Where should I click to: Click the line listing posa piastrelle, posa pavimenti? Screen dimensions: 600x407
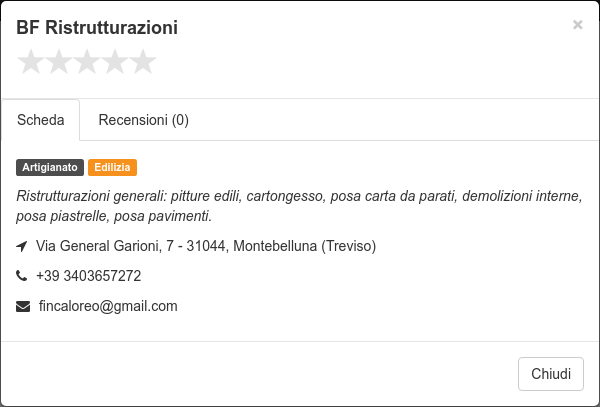114,217
